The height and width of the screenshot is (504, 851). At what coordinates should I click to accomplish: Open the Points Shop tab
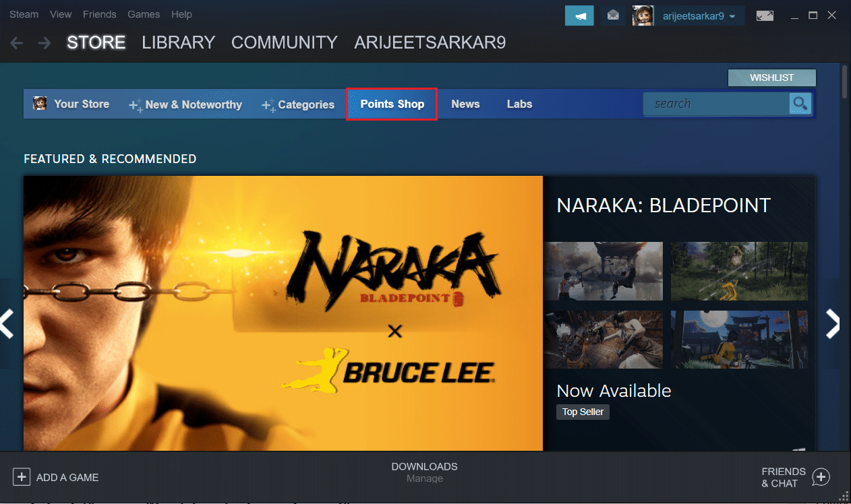[392, 104]
